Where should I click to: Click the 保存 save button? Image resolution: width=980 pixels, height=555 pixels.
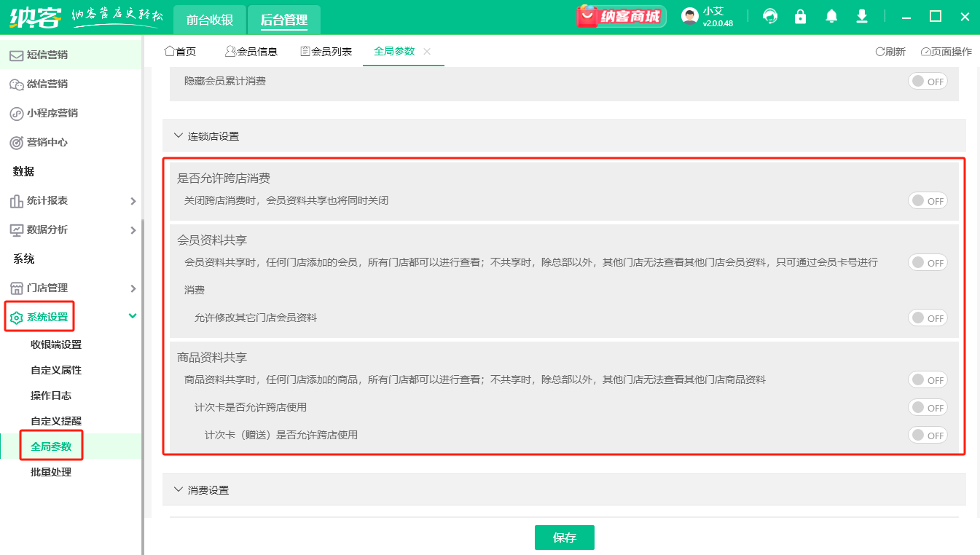564,537
